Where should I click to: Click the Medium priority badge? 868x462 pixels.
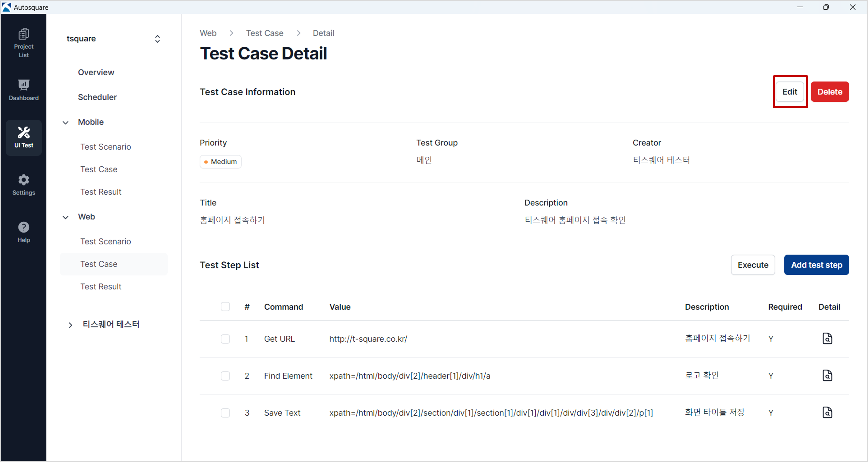coord(220,162)
